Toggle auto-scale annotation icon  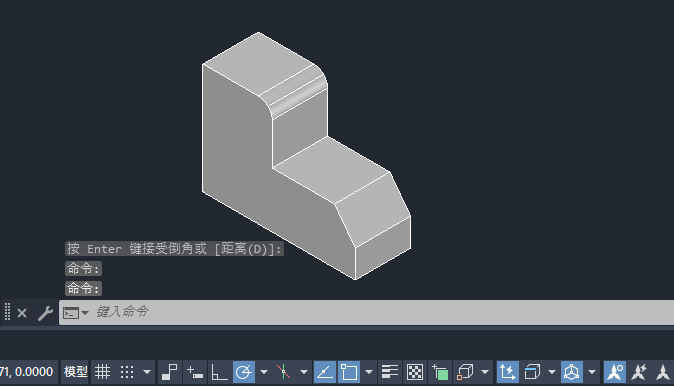point(639,372)
